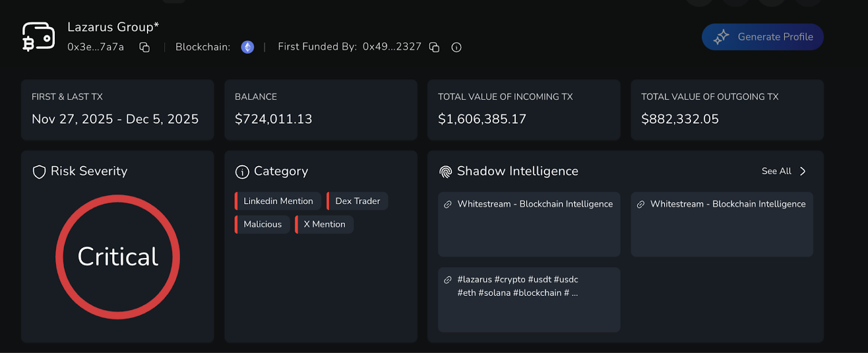Open the first Whitestream Blockchain Intelligence link
The image size is (868, 353).
pos(529,204)
